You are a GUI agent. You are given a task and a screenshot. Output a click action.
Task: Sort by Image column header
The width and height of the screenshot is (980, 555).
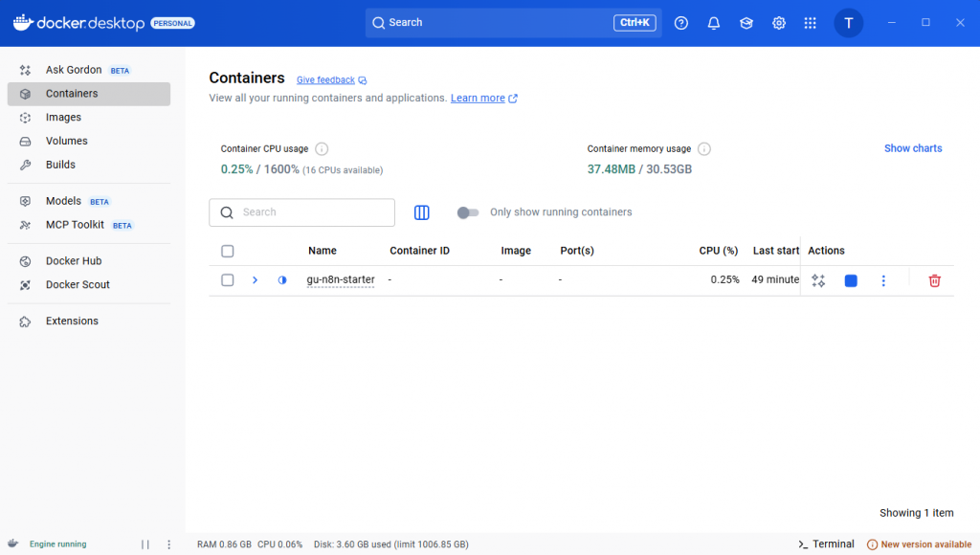[516, 251]
